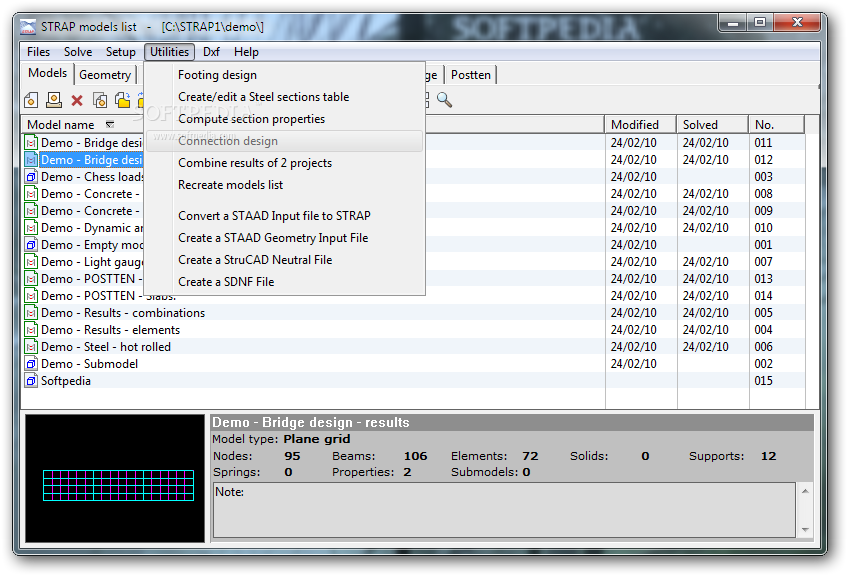Switch to the Geometry tab
Viewport: 848px width, 576px height.
[105, 75]
